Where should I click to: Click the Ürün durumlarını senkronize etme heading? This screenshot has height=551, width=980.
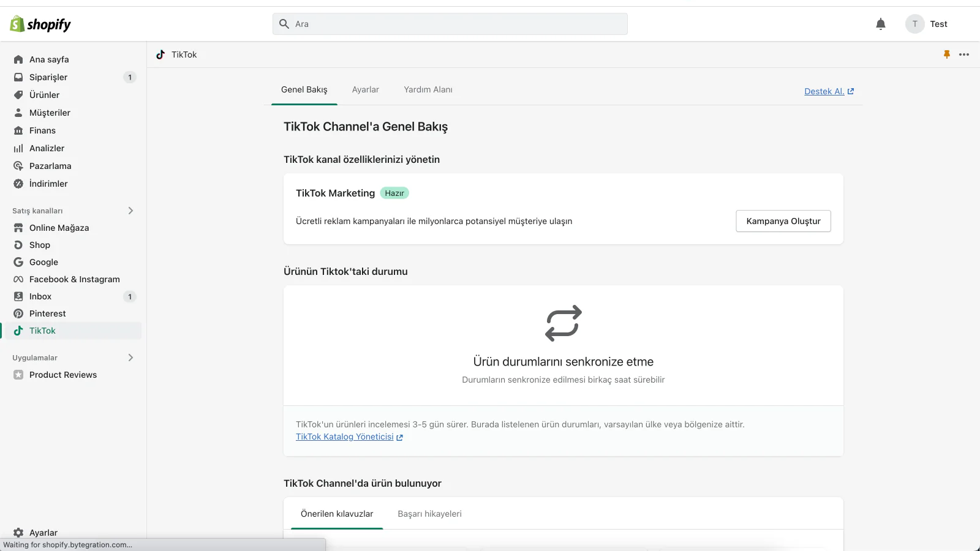pyautogui.click(x=563, y=362)
